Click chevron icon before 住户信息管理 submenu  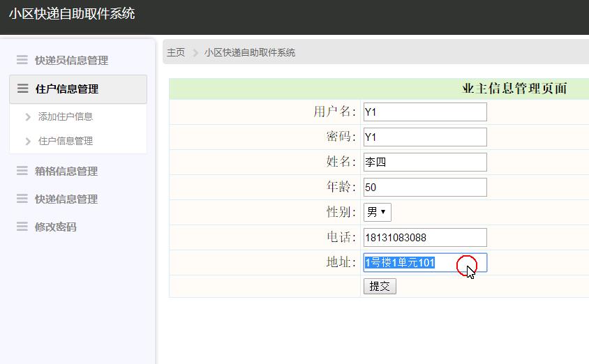point(28,141)
